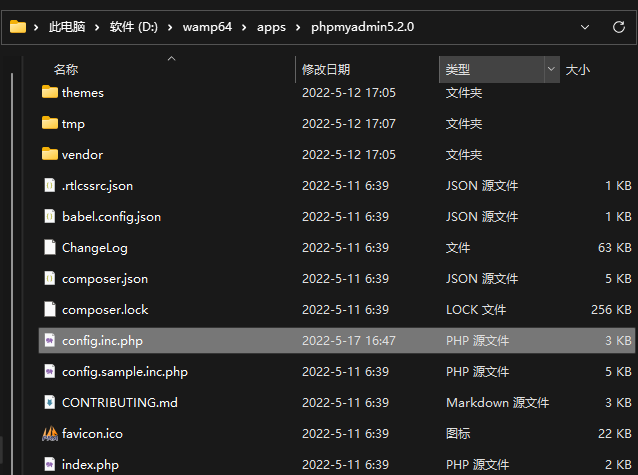Click phpmyadmin5.2.0 in the breadcrumb
Viewport: 638px width, 475px height.
click(x=363, y=27)
